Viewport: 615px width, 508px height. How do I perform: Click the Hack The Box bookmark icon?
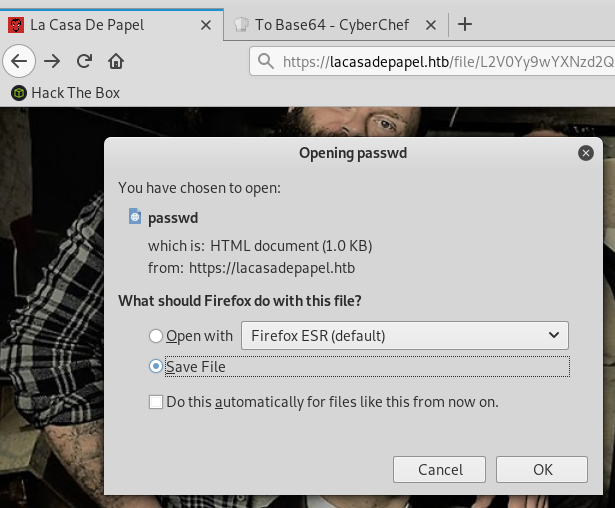18,93
